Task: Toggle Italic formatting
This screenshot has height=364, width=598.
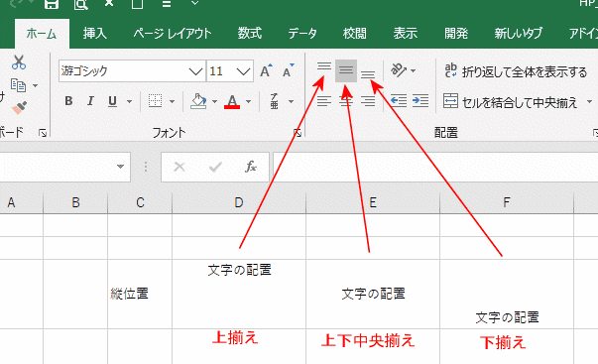Action: click(90, 101)
